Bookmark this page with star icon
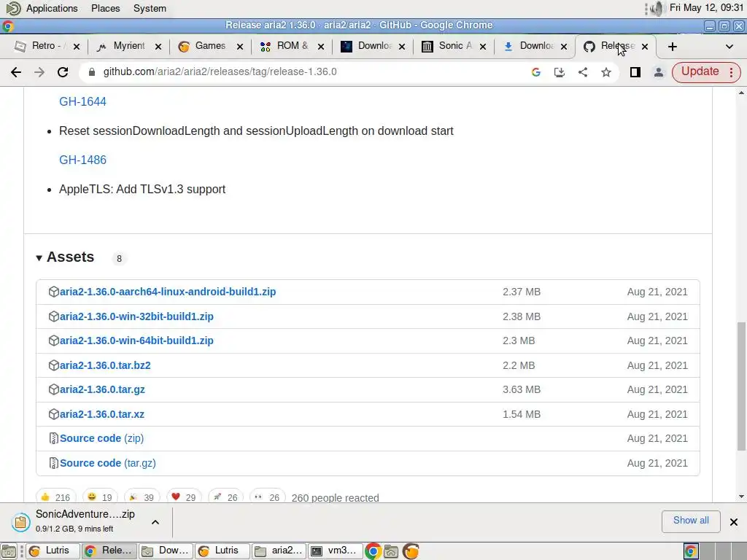Viewport: 747px width, 560px height. click(606, 72)
